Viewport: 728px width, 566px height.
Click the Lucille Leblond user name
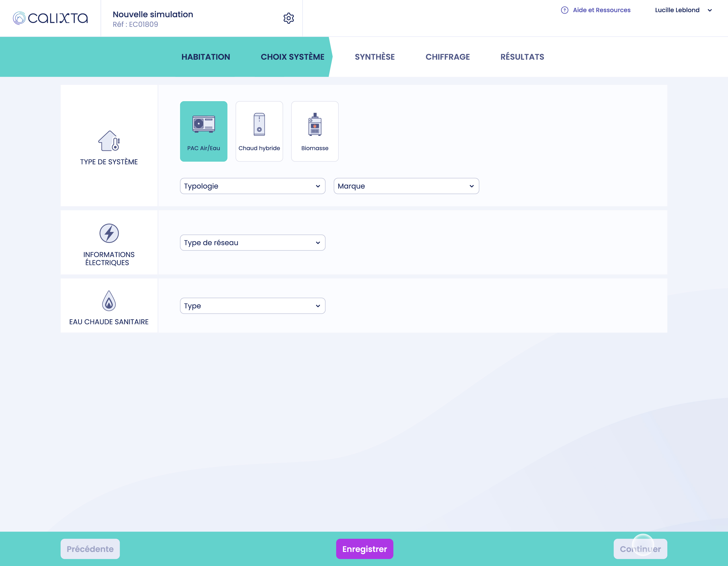pos(677,10)
